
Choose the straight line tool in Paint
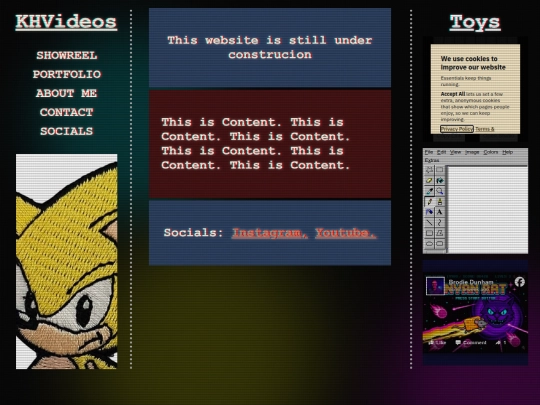pos(429,222)
